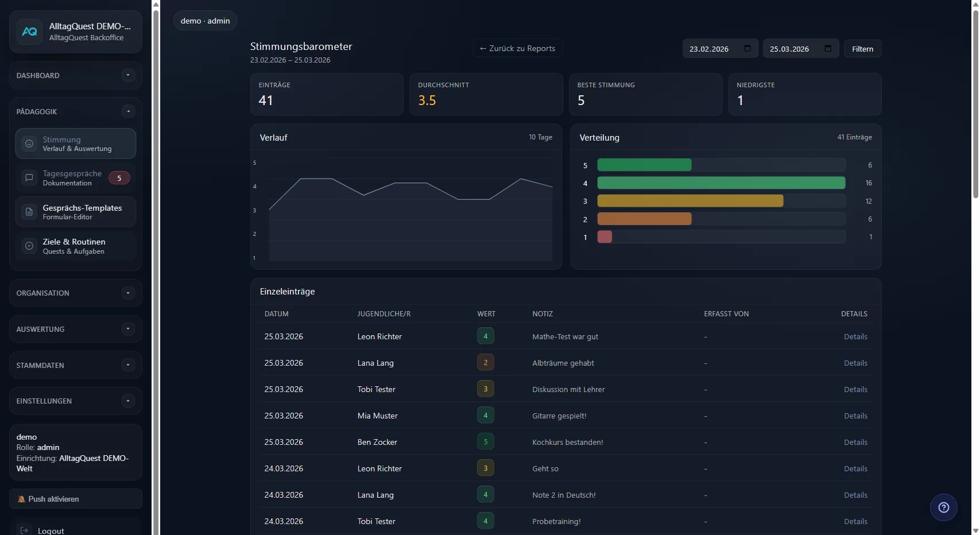
Task: Open the Gesprächs-Templates Formular-Editor menu item
Action: pyautogui.click(x=82, y=212)
